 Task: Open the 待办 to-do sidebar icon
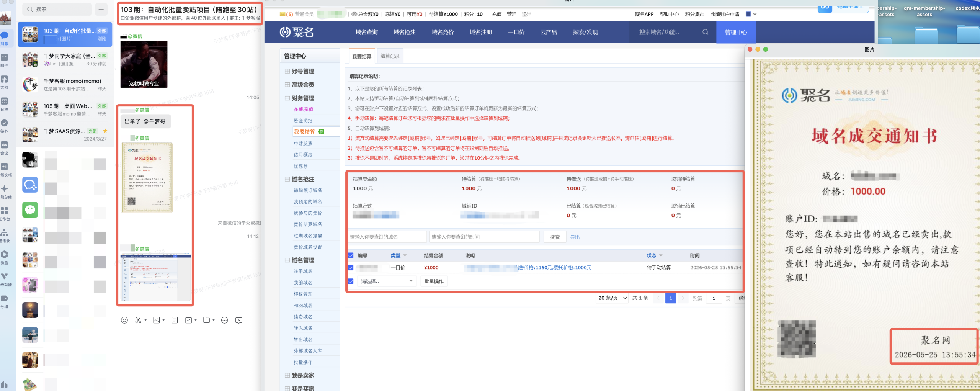point(5,123)
